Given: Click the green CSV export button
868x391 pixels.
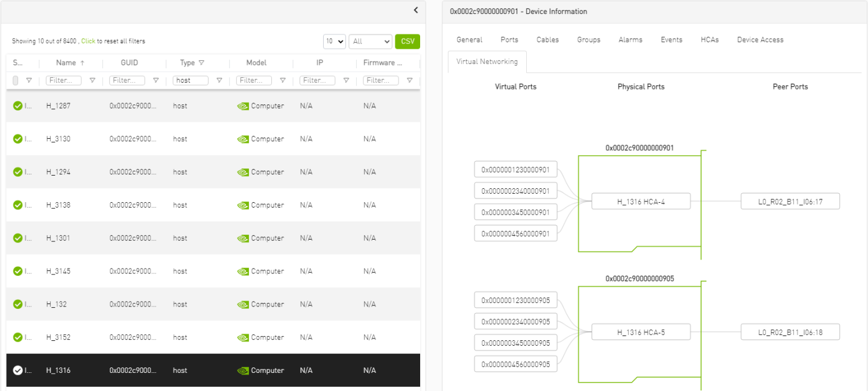Looking at the screenshot, I should (407, 41).
